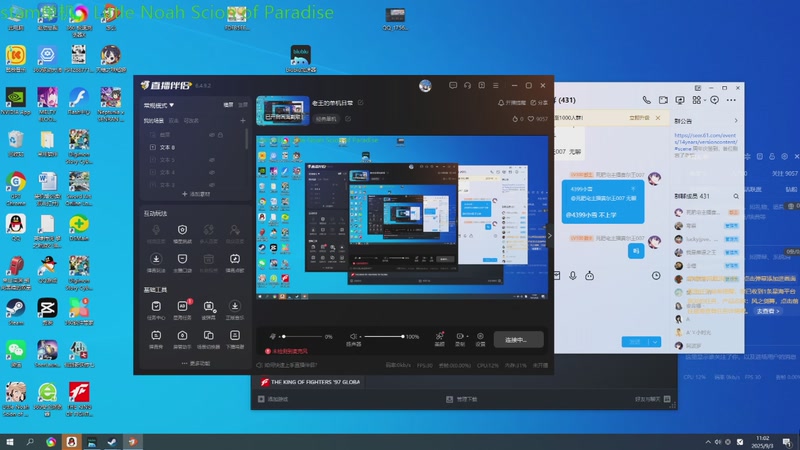Click stream cover thumbnail

283,110
